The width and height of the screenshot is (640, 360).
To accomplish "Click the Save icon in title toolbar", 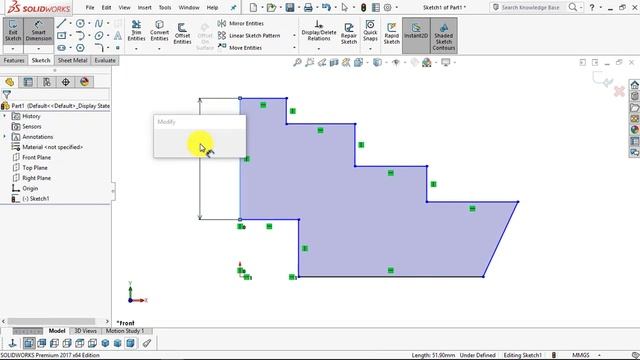I will [290, 7].
